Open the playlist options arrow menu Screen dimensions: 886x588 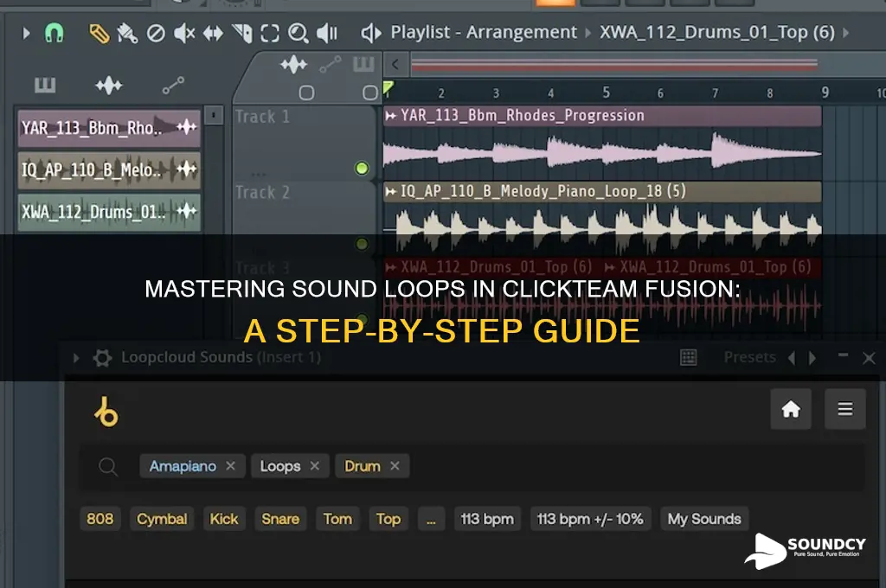click(26, 34)
